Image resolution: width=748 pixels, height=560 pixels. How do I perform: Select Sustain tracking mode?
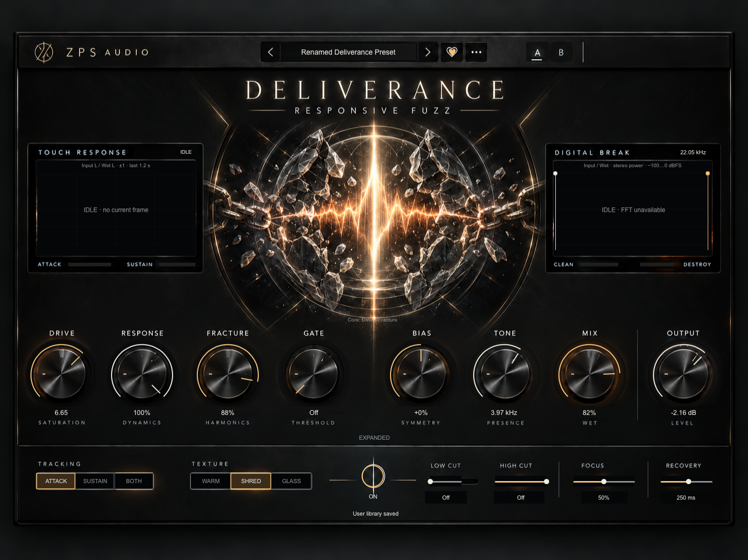point(95,481)
